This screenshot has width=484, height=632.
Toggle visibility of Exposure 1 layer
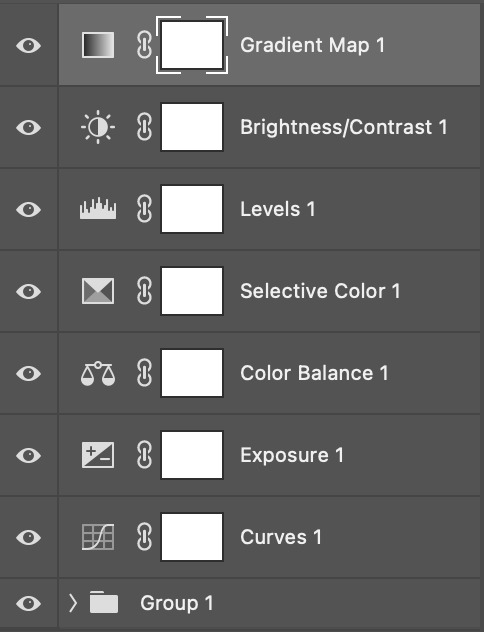(29, 455)
